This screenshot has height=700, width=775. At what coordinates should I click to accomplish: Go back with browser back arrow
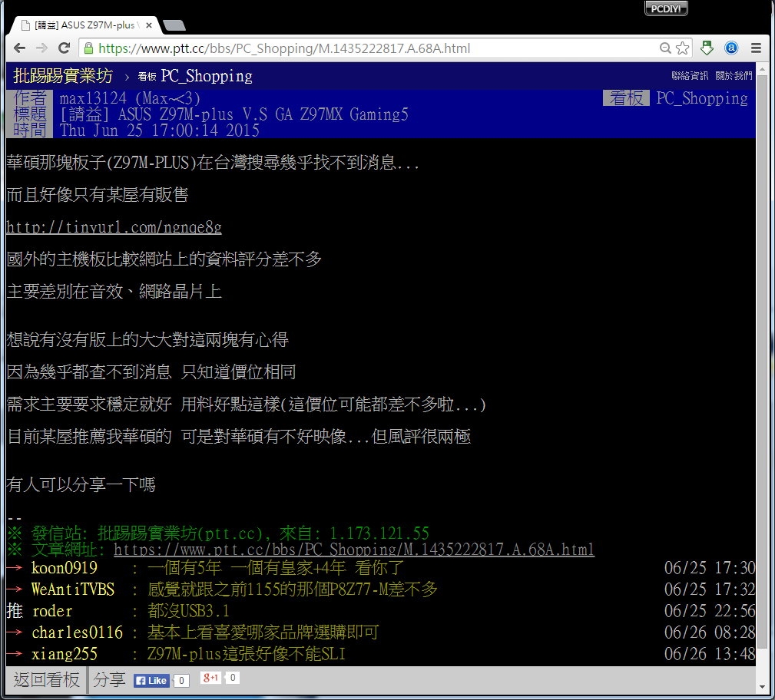19,48
